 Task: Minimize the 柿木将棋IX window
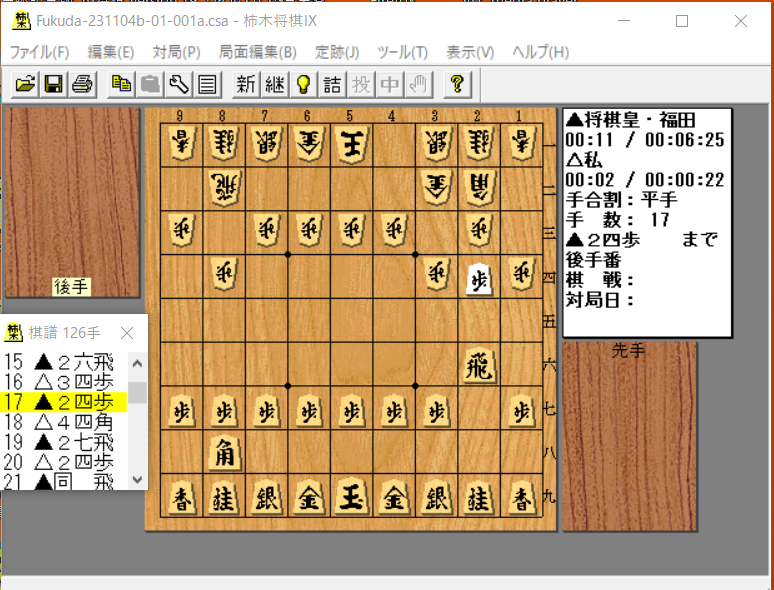pos(624,21)
